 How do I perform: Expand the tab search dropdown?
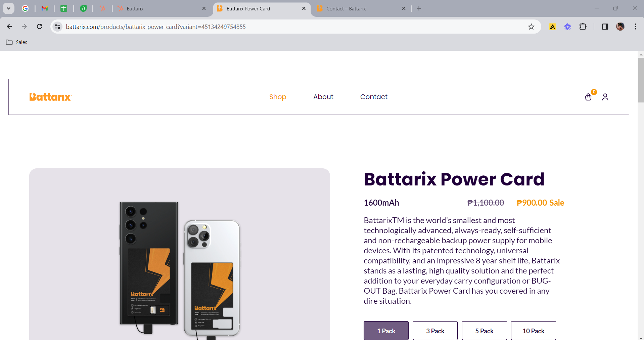[9, 8]
